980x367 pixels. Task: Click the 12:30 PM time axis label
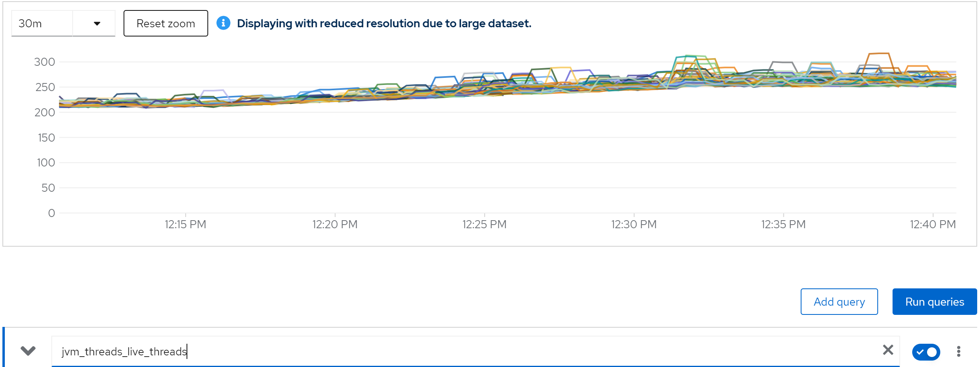point(634,224)
